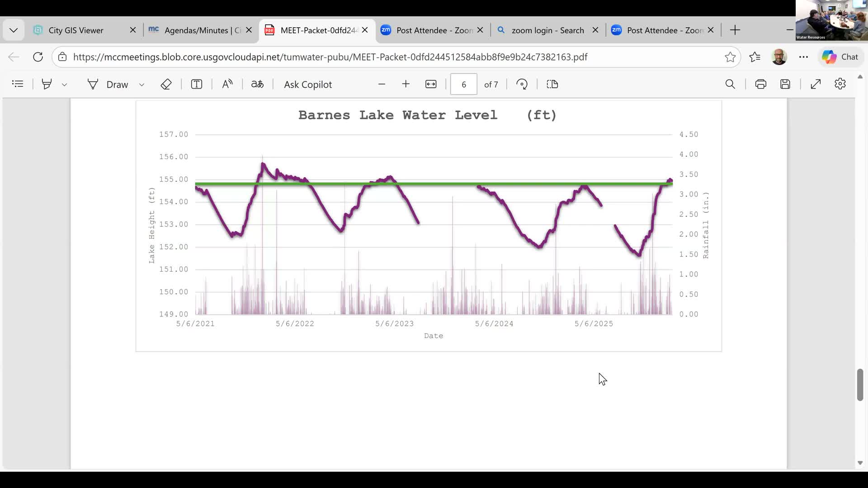Open the table of contents sidebar
Screen dimensions: 868x488
pyautogui.click(x=18, y=84)
